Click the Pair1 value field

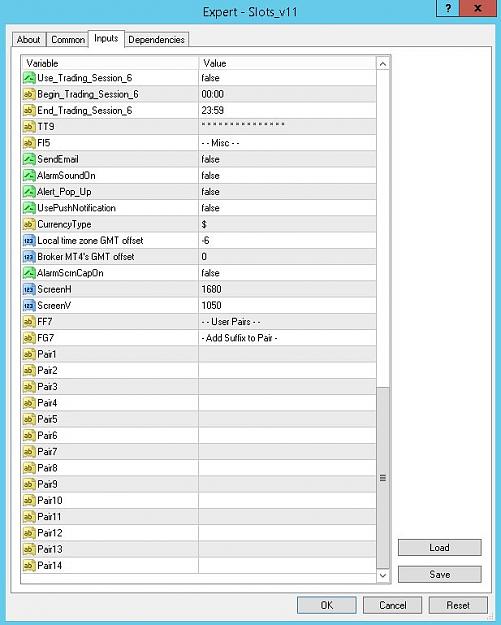pyautogui.click(x=287, y=354)
